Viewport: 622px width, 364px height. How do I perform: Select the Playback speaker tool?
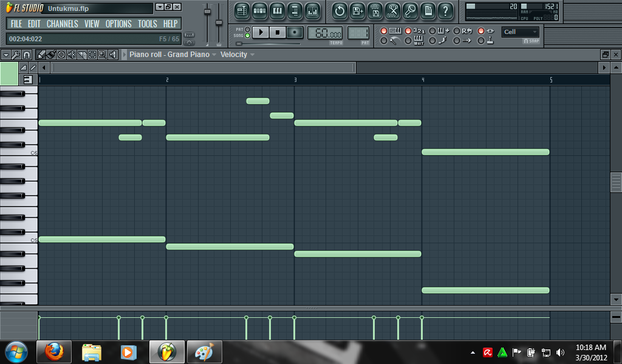(112, 55)
